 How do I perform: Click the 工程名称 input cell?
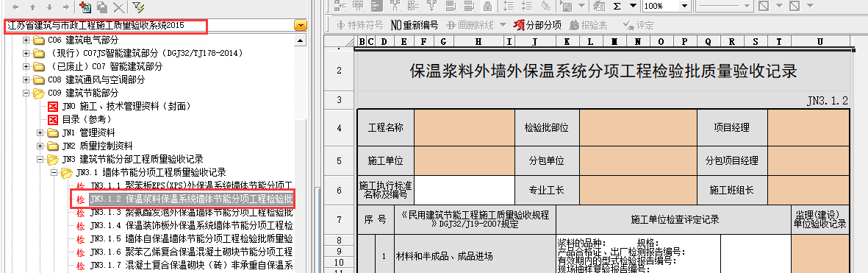pos(464,128)
